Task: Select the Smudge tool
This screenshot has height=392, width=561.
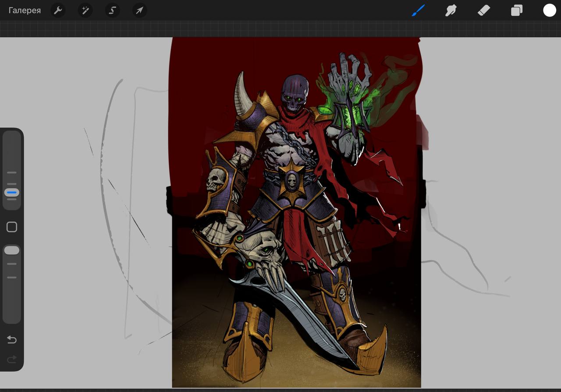Action: click(x=451, y=10)
